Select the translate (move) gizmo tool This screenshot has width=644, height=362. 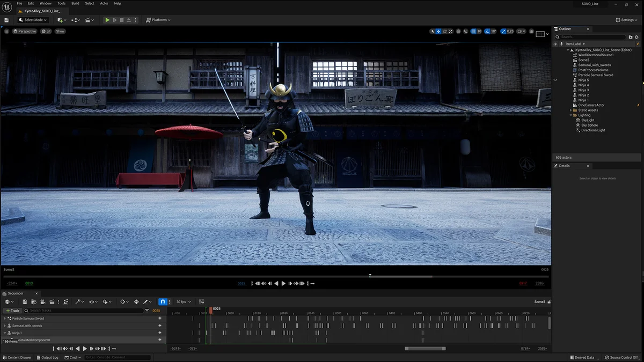click(438, 31)
